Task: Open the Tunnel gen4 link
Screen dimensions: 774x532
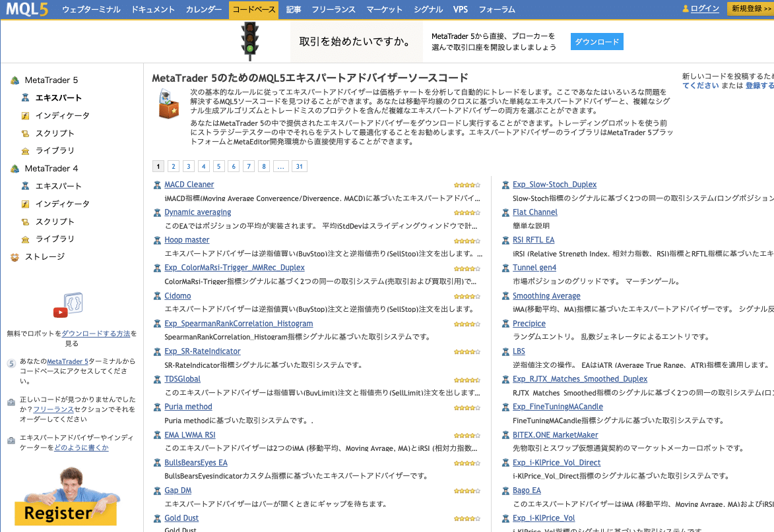Action: tap(534, 268)
